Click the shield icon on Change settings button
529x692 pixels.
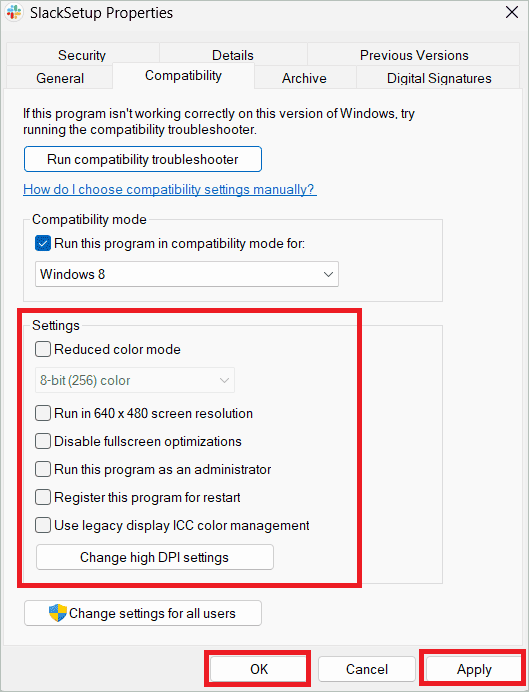(x=58, y=613)
